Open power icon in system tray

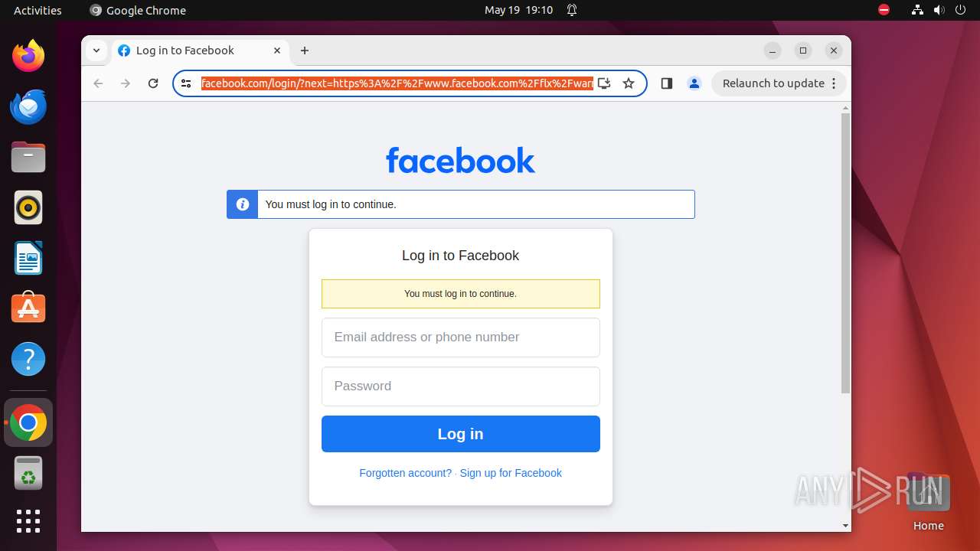point(961,10)
